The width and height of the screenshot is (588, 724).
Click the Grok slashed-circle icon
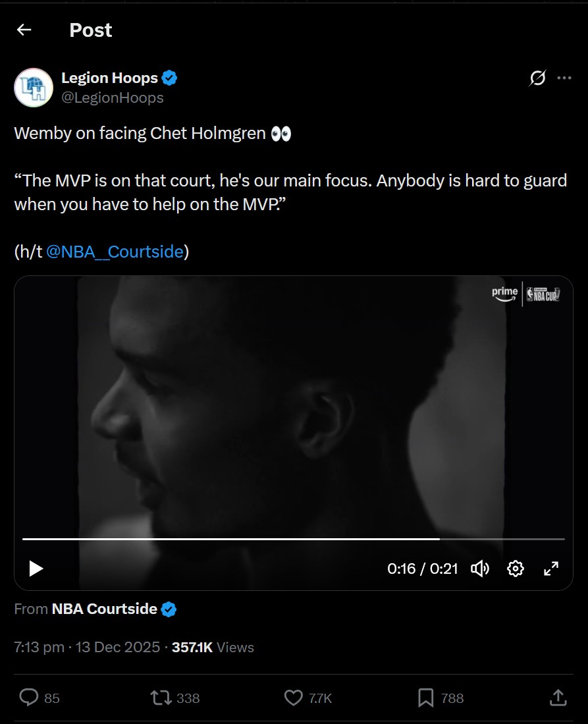(x=538, y=78)
